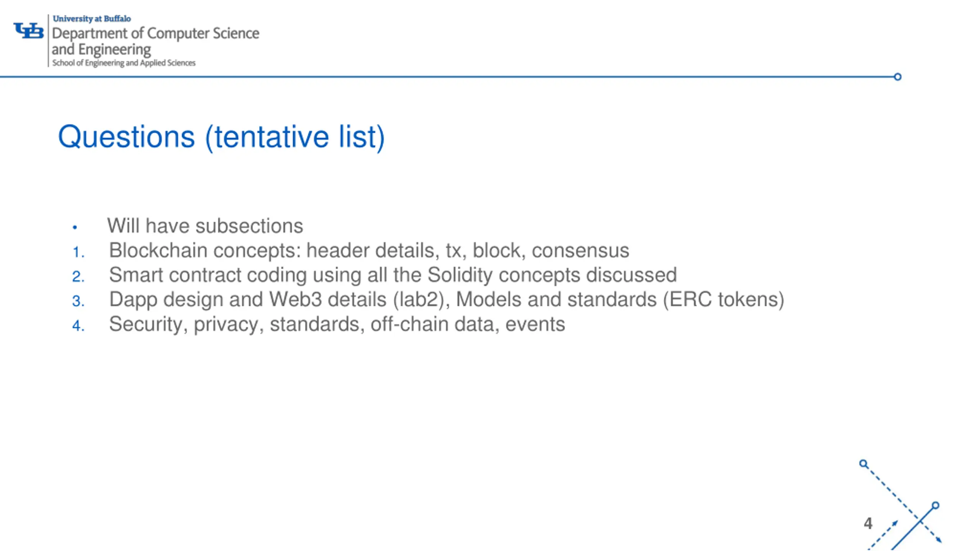The height and width of the screenshot is (551, 980).
Task: Click School of Engineering and Applied Sciences
Action: point(124,63)
